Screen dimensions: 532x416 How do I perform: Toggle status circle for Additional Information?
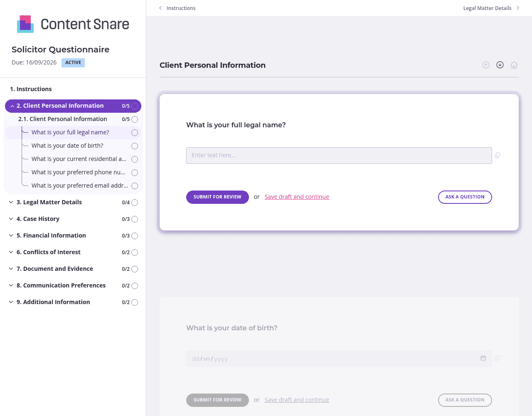coord(135,302)
